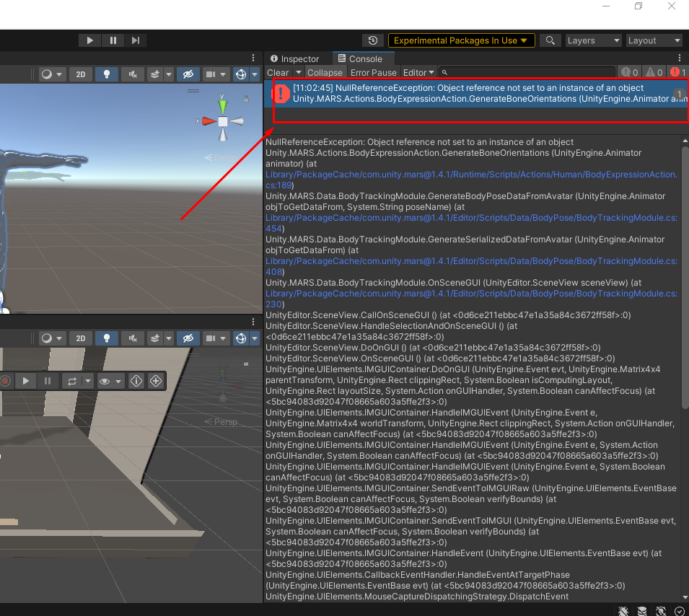The image size is (689, 616).
Task: Click the console stack trace vertical scrollbar
Action: [685, 278]
